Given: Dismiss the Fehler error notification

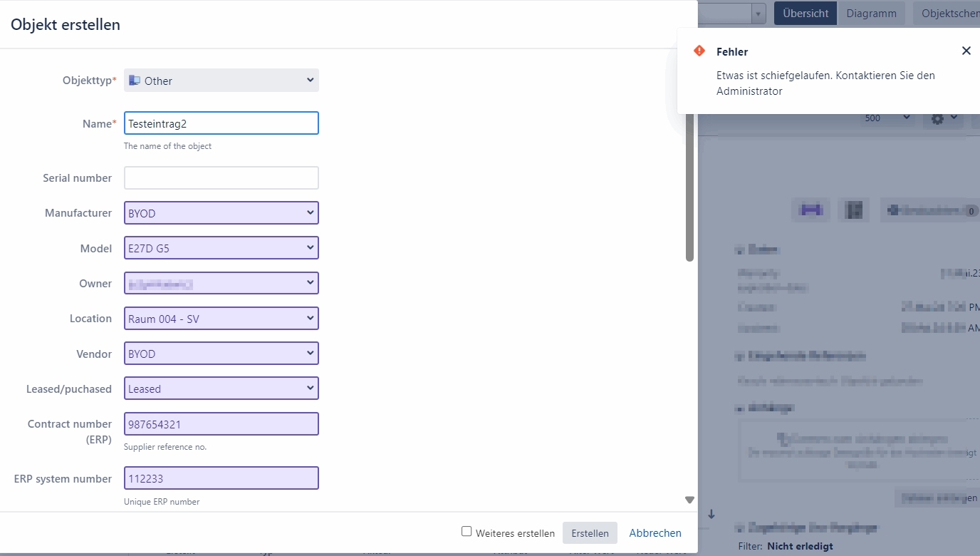Looking at the screenshot, I should click(966, 51).
